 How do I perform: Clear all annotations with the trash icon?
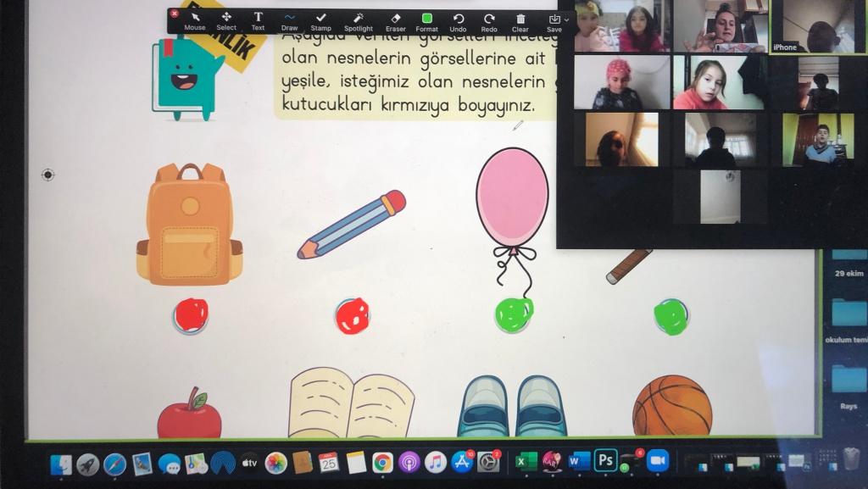pyautogui.click(x=520, y=20)
